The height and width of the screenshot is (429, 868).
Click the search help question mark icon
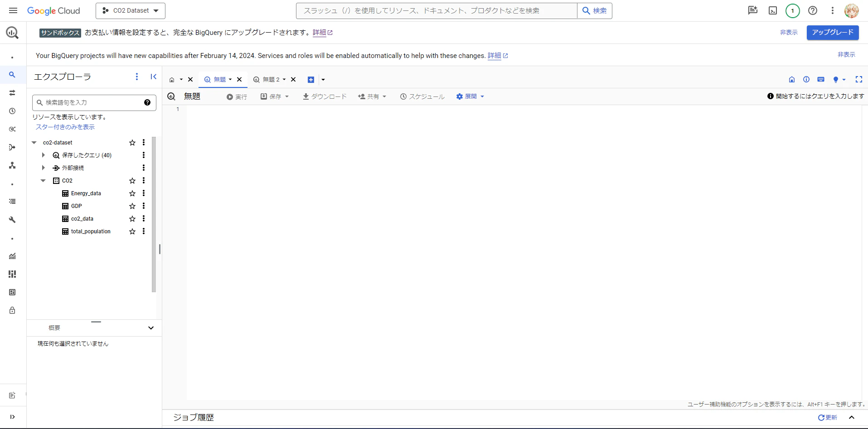[147, 102]
